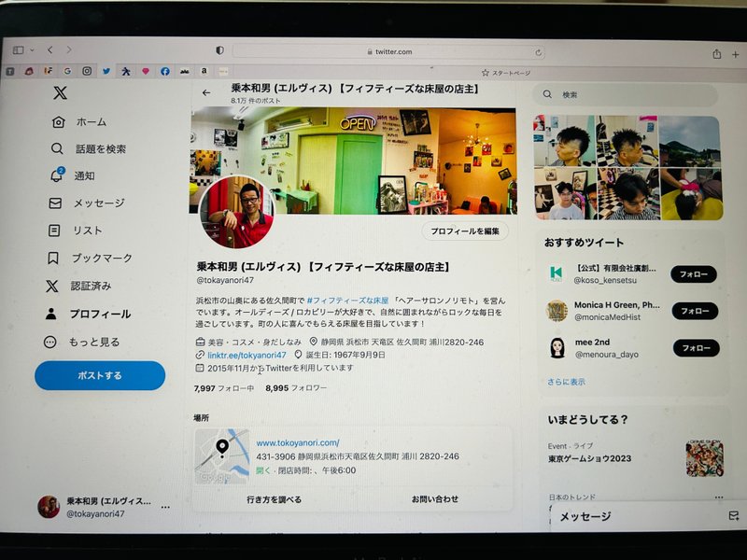Open options dots beside 日本のトレンド
Screen dimensions: 747x560
click(x=718, y=497)
